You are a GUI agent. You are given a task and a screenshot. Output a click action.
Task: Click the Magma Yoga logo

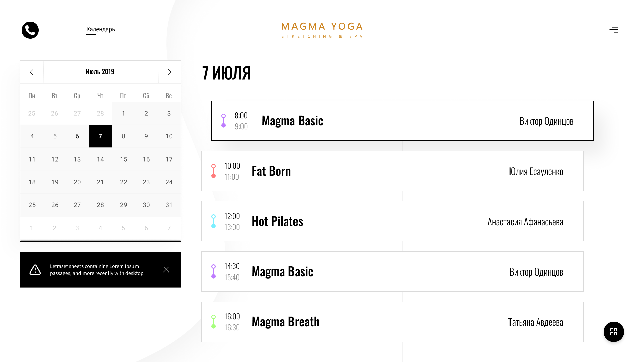point(322,30)
